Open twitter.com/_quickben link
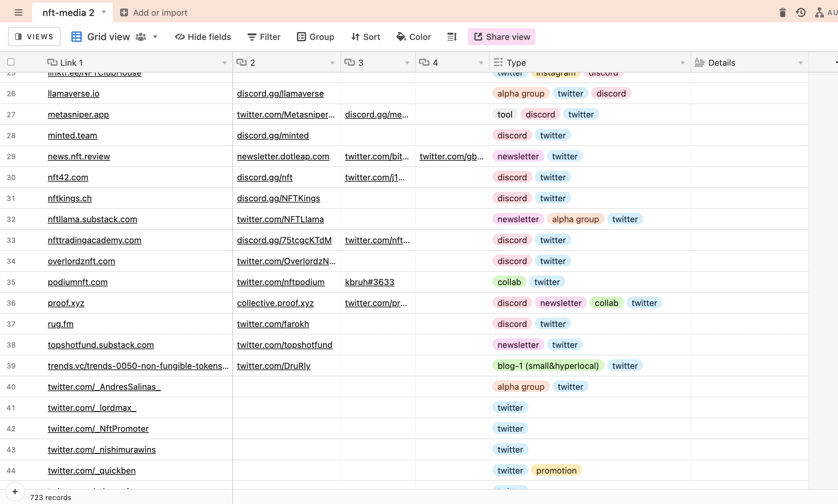Screen dimensions: 838x504 92,470
